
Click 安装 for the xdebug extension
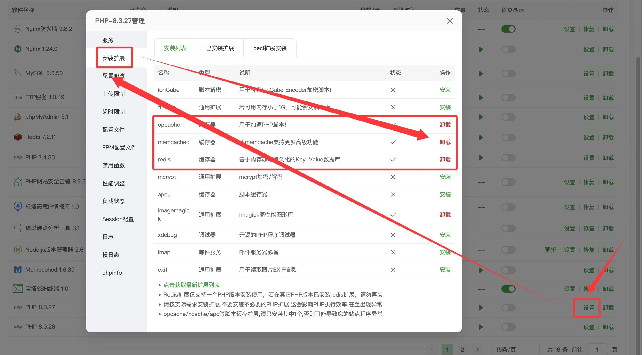click(445, 235)
